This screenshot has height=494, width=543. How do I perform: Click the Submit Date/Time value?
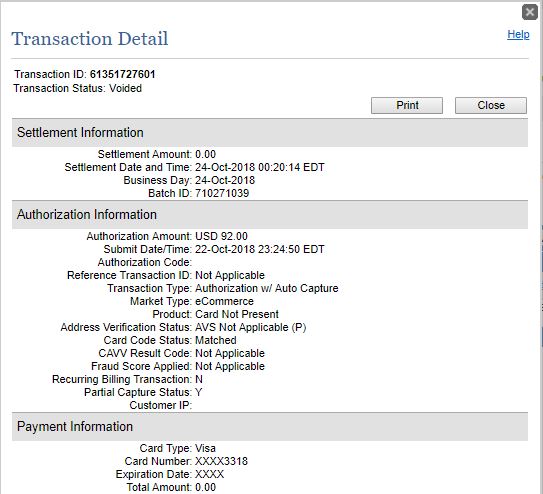point(260,249)
